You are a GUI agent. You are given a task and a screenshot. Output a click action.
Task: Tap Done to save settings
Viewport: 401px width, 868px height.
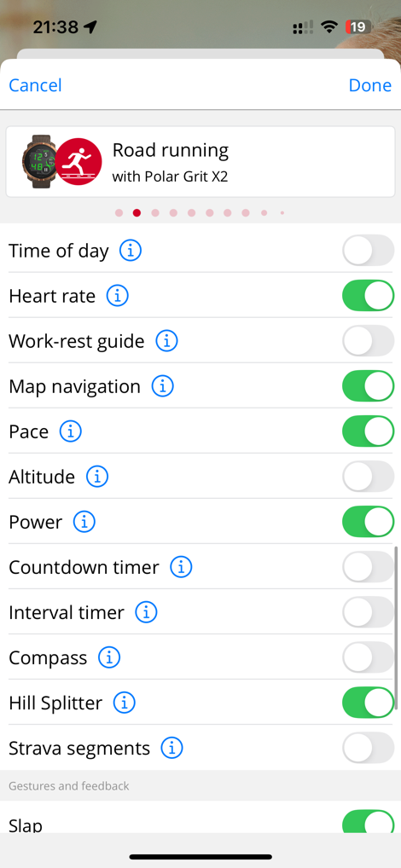[370, 85]
